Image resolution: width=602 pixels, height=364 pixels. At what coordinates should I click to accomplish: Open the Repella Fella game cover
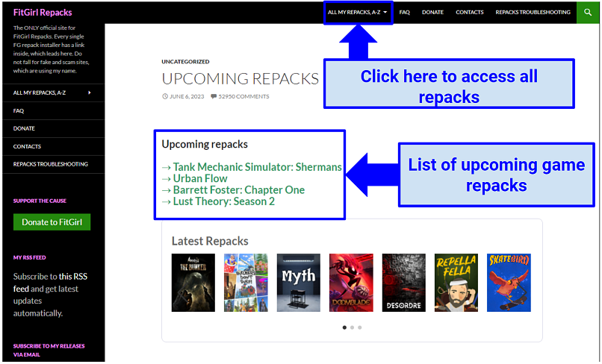(x=456, y=283)
